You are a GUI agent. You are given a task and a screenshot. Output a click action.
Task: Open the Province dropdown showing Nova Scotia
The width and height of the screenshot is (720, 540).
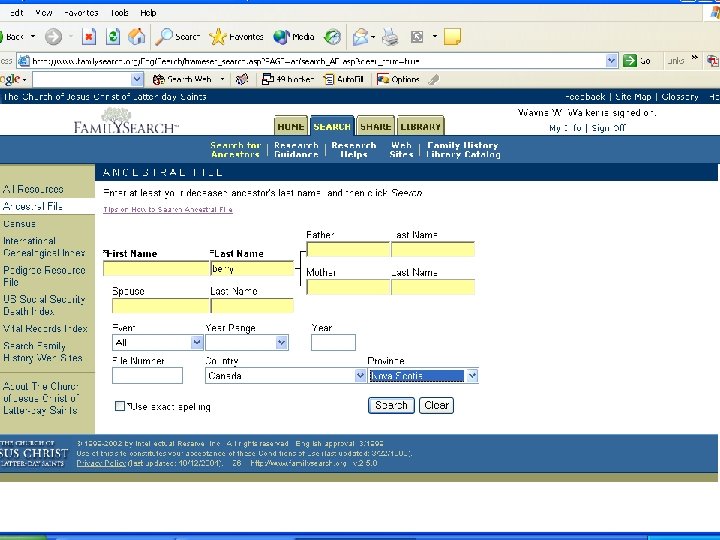472,376
